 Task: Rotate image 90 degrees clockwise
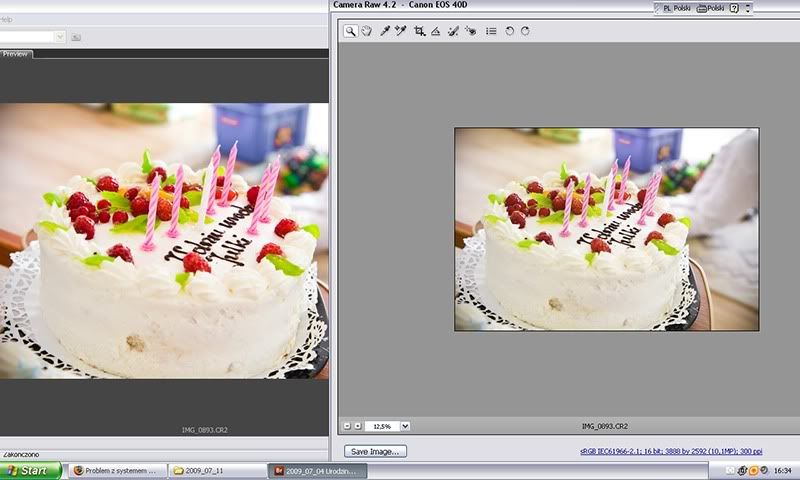click(526, 31)
